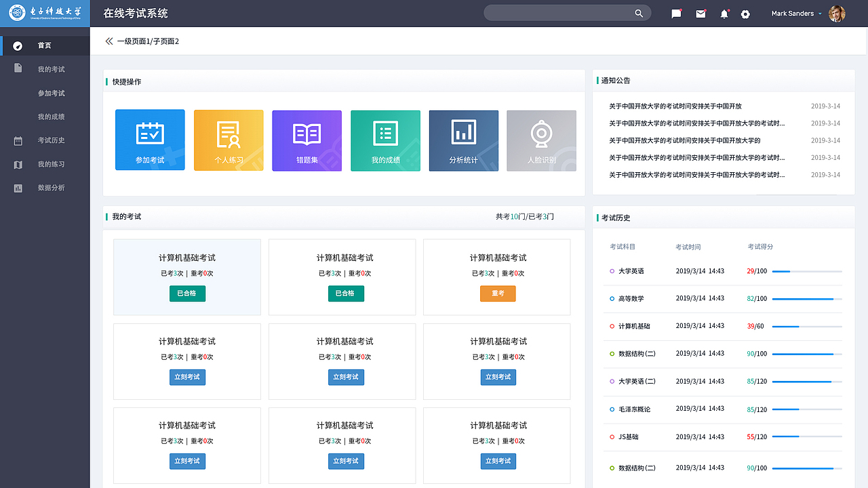Expand the Mark Sanders account dropdown
Screen dimensions: 868x488
[x=795, y=13]
